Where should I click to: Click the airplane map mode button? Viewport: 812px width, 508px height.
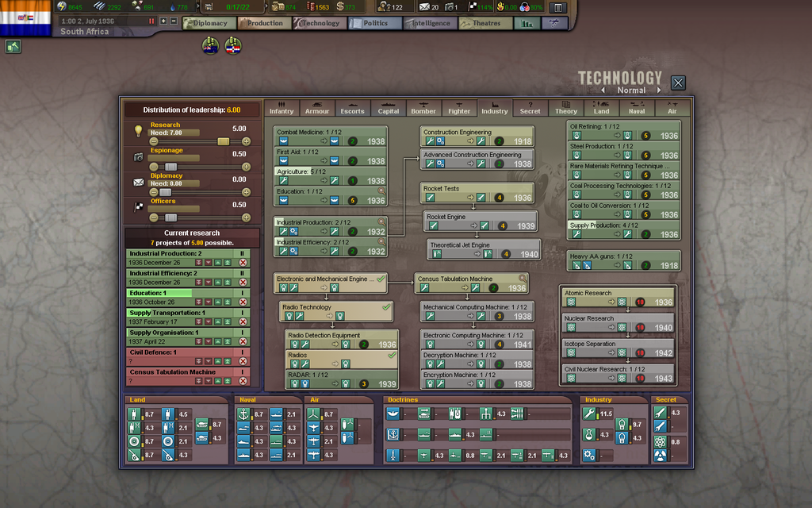tap(554, 23)
